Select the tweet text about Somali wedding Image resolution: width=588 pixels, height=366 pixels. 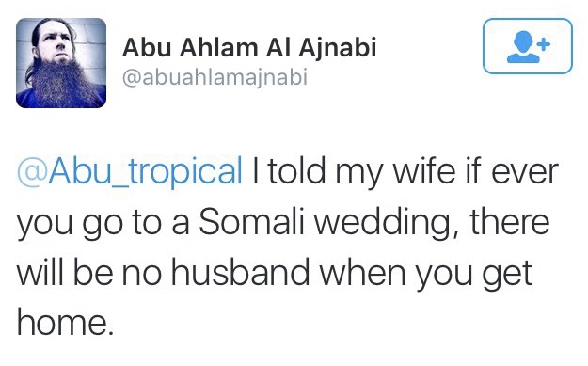[x=288, y=247]
